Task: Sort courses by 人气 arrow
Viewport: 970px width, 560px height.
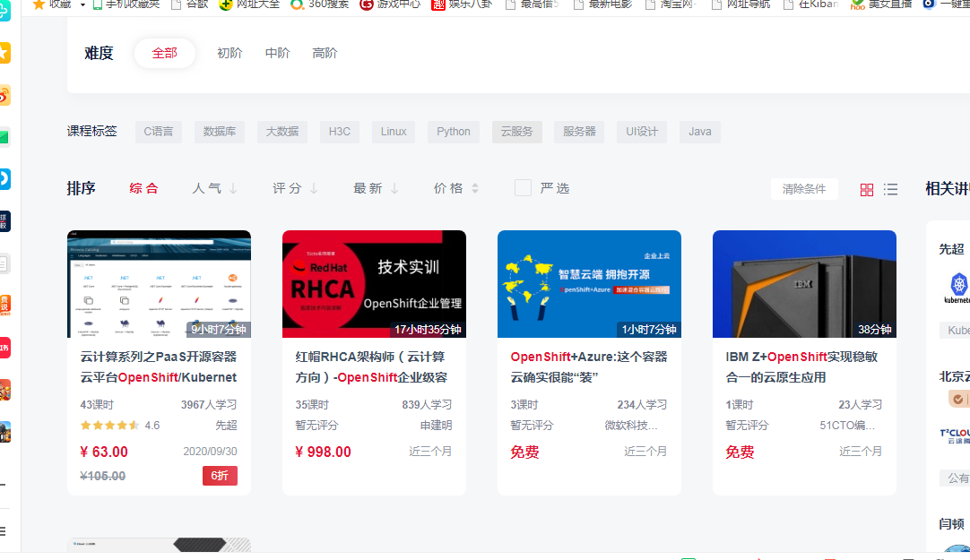Action: [233, 188]
